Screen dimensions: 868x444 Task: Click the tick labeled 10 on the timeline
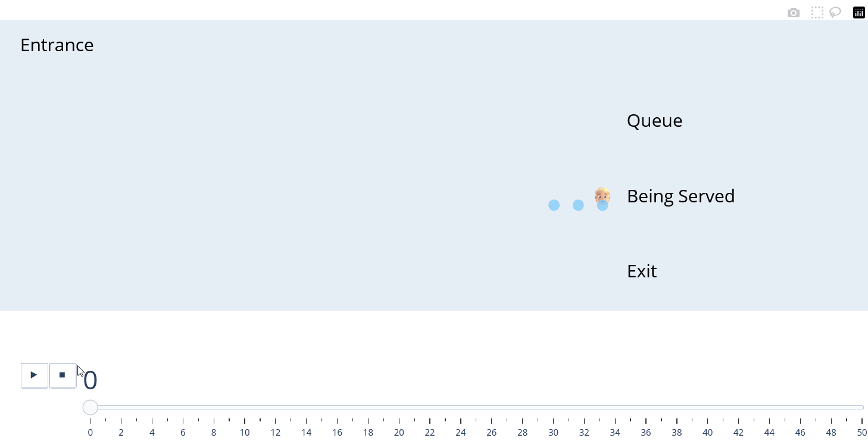[x=245, y=432]
